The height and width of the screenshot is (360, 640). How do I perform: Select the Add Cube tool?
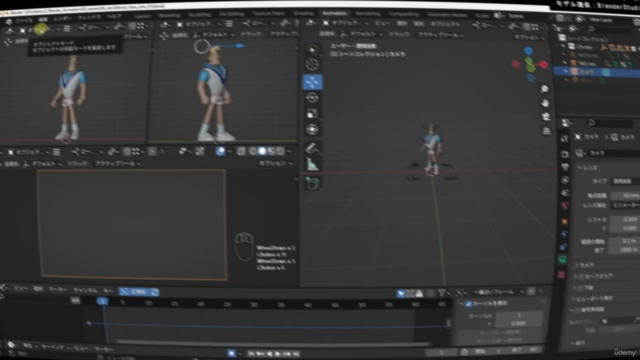click(x=312, y=183)
